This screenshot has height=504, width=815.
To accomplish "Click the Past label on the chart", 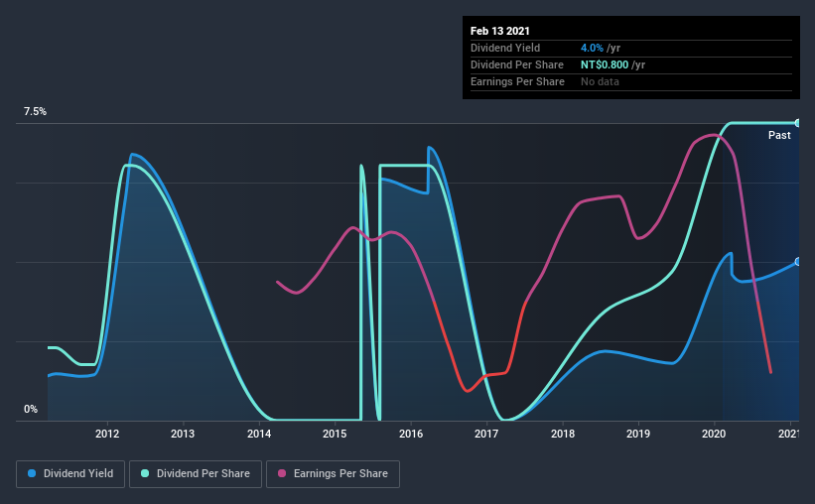I will coord(779,135).
